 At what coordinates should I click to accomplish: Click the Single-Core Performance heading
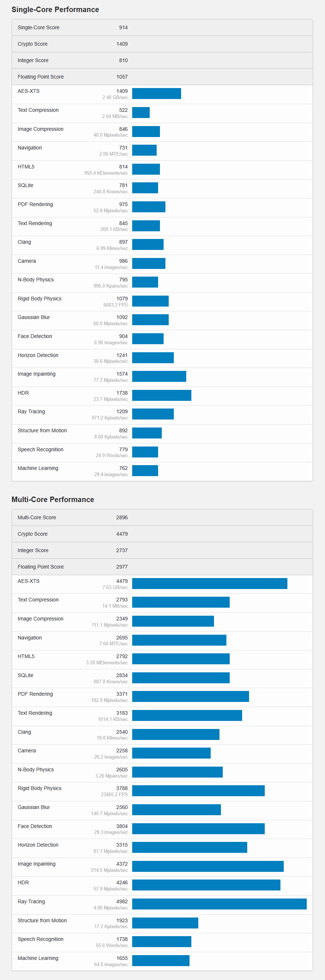coord(55,10)
